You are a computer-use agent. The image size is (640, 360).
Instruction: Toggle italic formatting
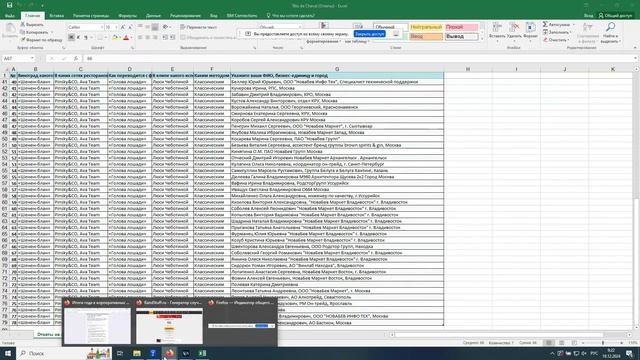[78, 38]
